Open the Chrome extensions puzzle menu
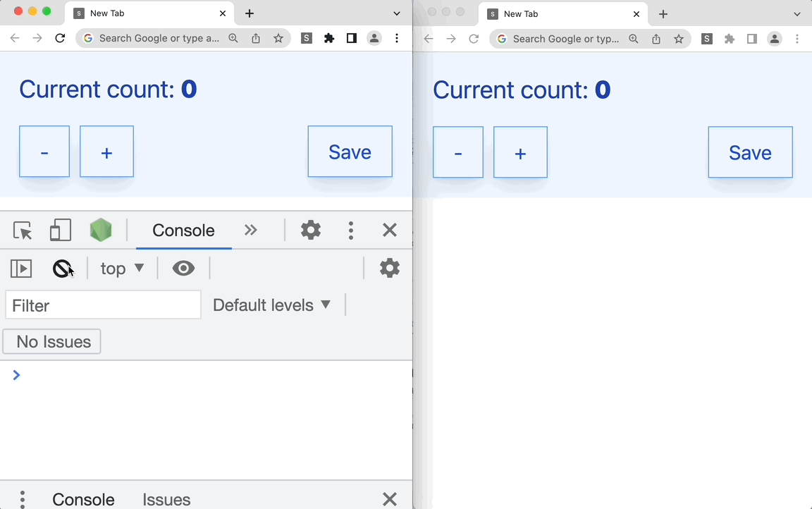The height and width of the screenshot is (509, 812). 329,38
